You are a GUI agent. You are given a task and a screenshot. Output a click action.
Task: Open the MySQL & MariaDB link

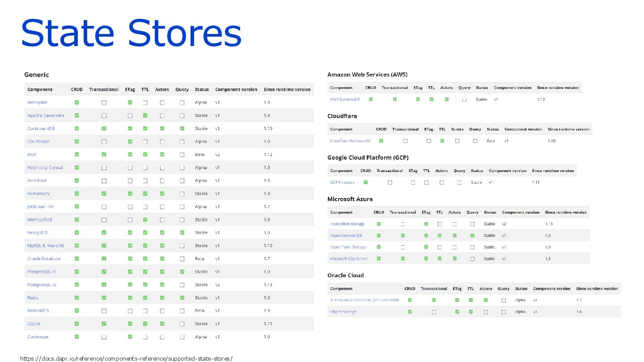46,245
